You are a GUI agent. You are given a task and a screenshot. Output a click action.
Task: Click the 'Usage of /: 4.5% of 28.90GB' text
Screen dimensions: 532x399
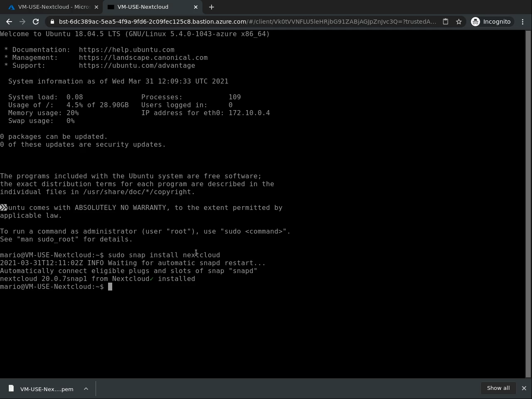pyautogui.click(x=69, y=105)
